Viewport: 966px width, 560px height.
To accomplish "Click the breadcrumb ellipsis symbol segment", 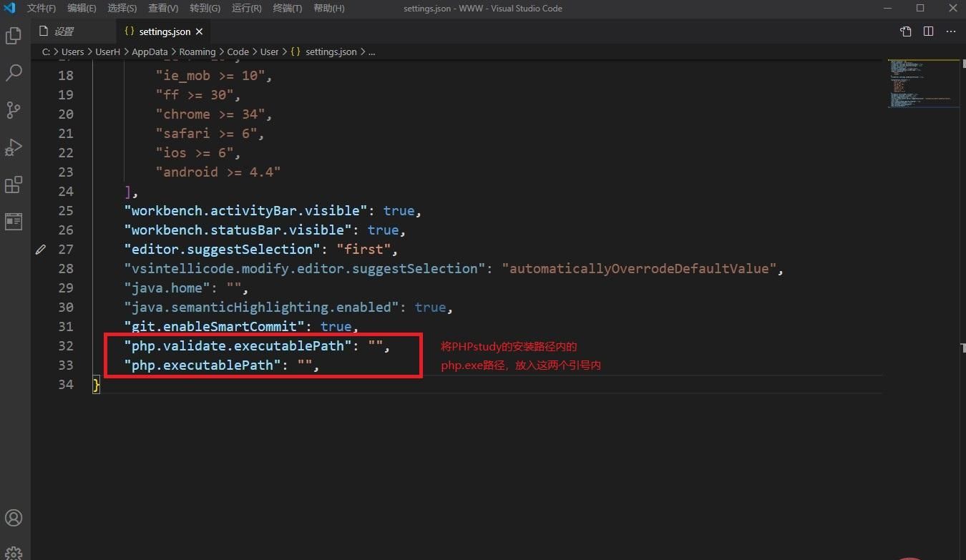I will 371,51.
